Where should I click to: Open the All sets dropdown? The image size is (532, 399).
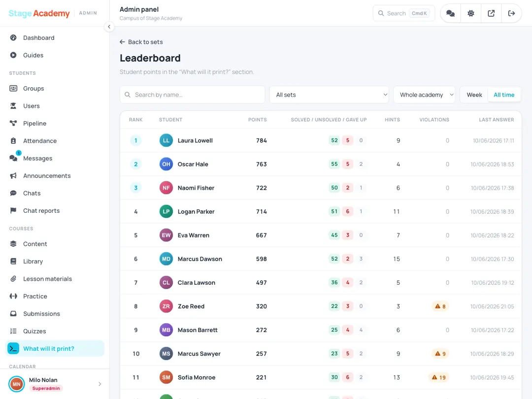click(329, 95)
